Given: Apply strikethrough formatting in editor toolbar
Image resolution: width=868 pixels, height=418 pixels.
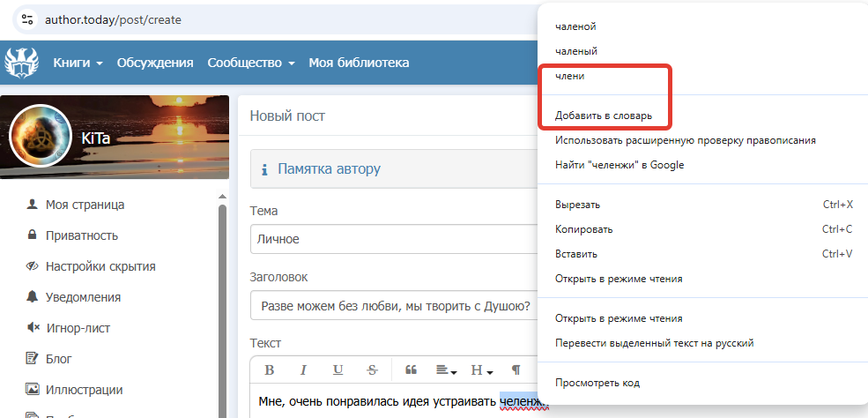Looking at the screenshot, I should click(372, 369).
